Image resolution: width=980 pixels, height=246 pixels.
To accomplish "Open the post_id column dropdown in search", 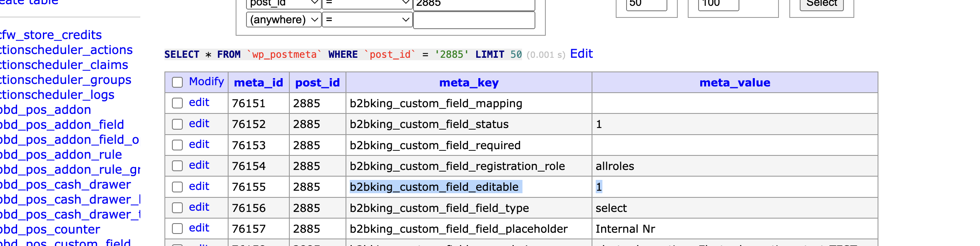I will (x=284, y=4).
